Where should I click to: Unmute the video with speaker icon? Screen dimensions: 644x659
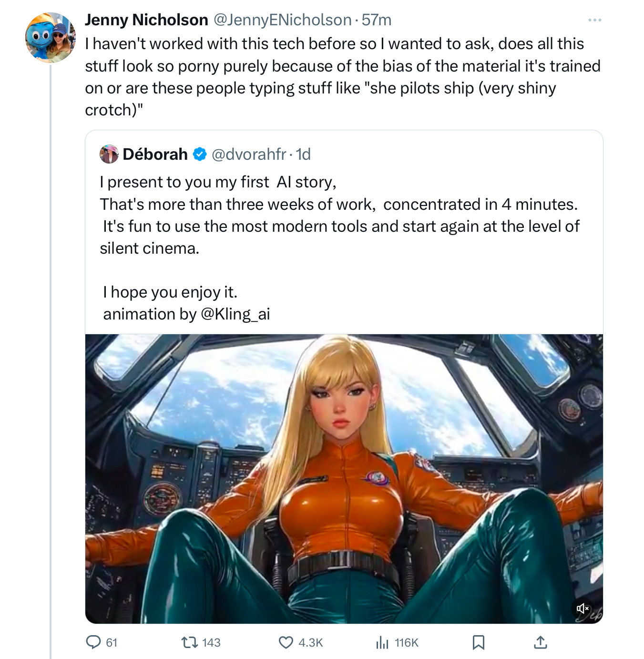tap(583, 608)
